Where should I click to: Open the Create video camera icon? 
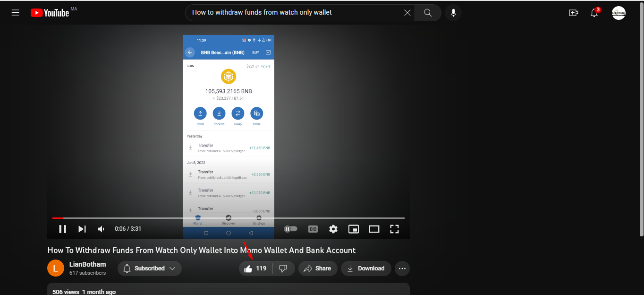point(574,13)
